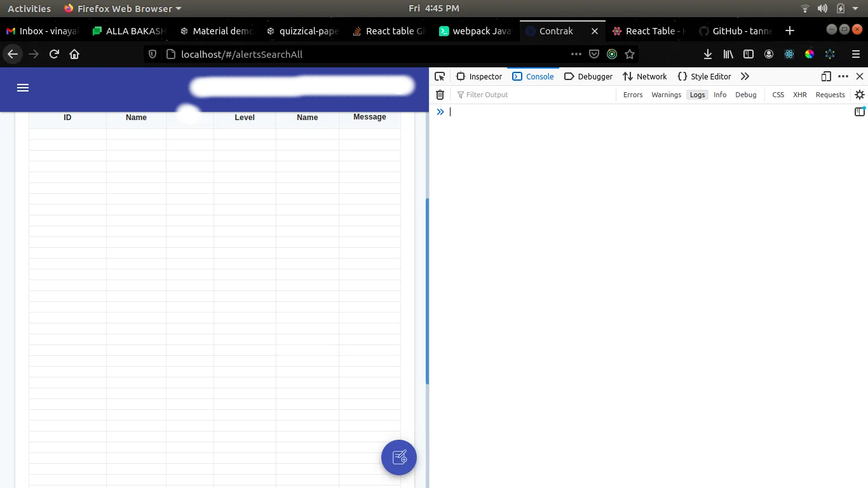Image resolution: width=868 pixels, height=488 pixels.
Task: Switch to the Debugger panel
Action: pos(588,76)
